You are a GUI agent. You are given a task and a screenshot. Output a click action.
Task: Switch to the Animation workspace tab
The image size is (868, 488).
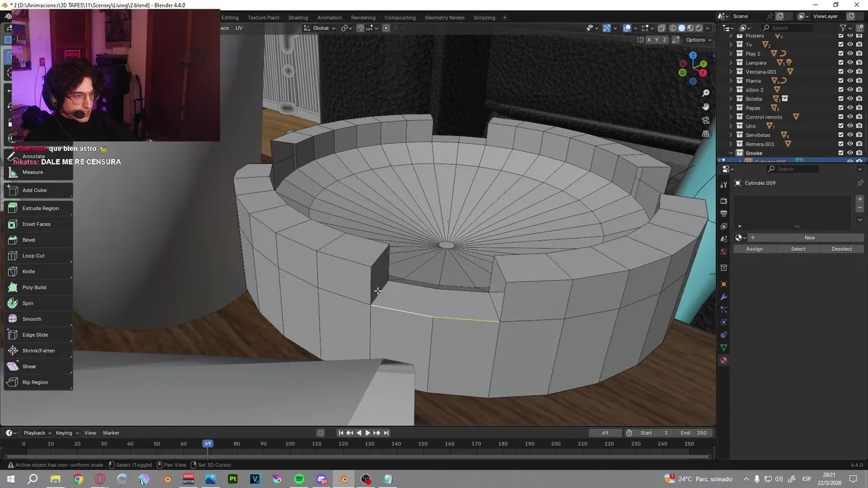[330, 18]
